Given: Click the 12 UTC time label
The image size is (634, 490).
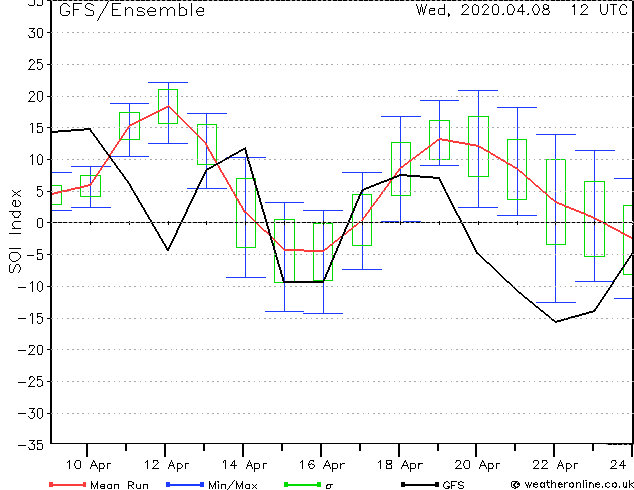Looking at the screenshot, I should (599, 10).
